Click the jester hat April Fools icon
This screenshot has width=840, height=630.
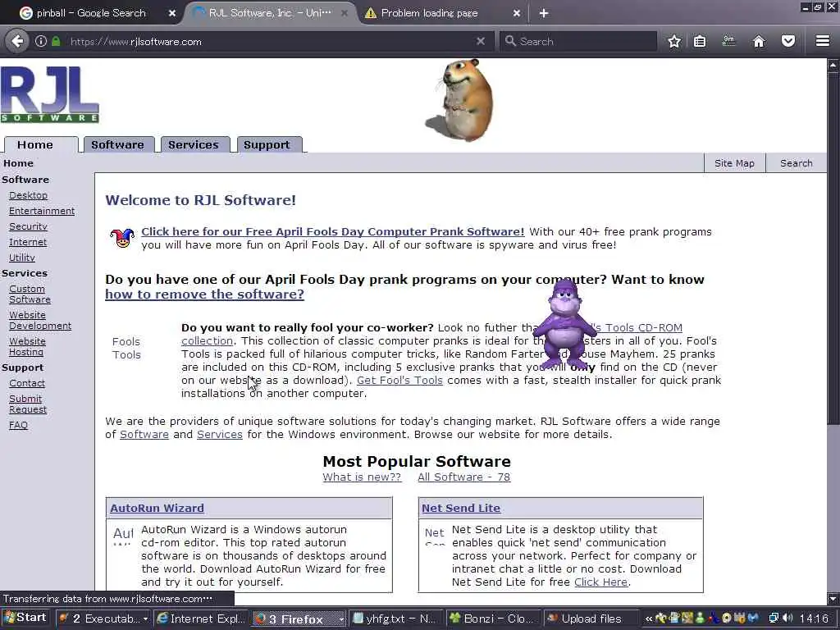pos(122,237)
